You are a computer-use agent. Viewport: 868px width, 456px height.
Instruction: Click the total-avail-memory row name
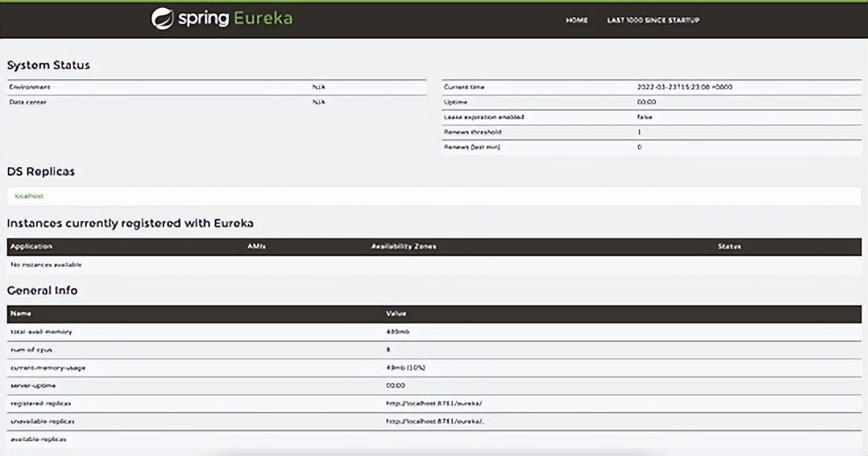[41, 331]
